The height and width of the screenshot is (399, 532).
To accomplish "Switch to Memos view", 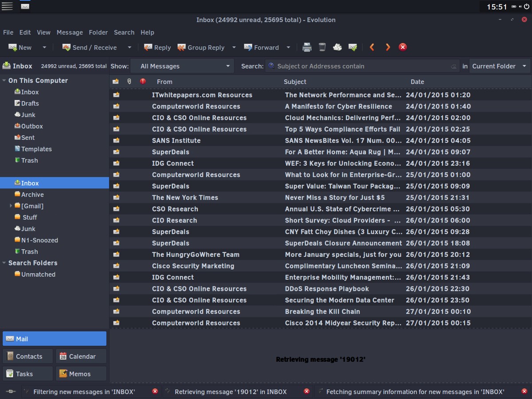I will click(81, 374).
